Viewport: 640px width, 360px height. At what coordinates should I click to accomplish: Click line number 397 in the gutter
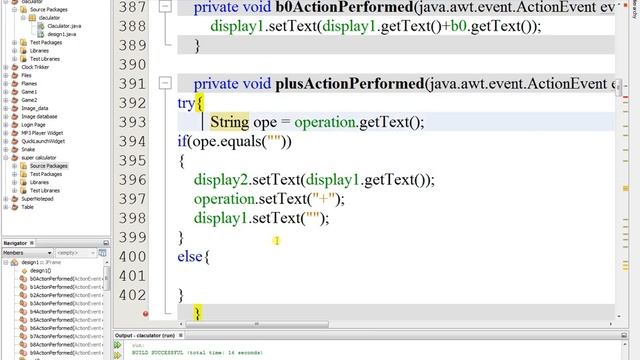click(x=132, y=199)
